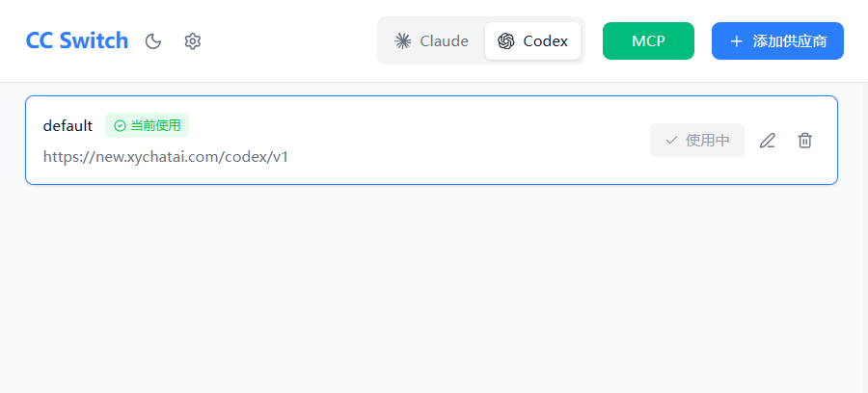Open the MCP management button
868x393 pixels.
point(648,41)
